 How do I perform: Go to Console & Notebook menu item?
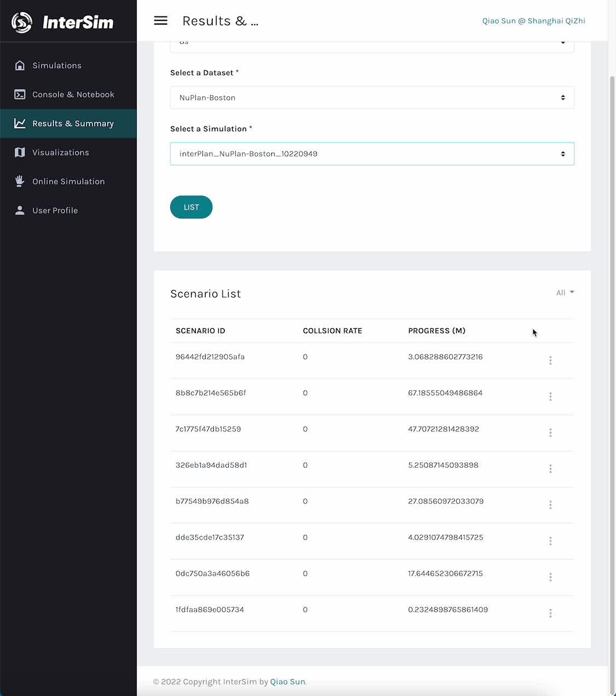pyautogui.click(x=73, y=95)
